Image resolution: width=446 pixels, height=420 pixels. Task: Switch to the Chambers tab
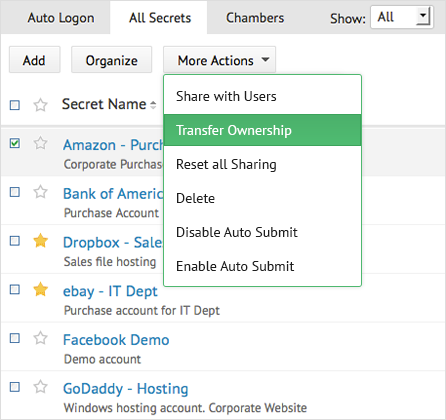coord(255,18)
